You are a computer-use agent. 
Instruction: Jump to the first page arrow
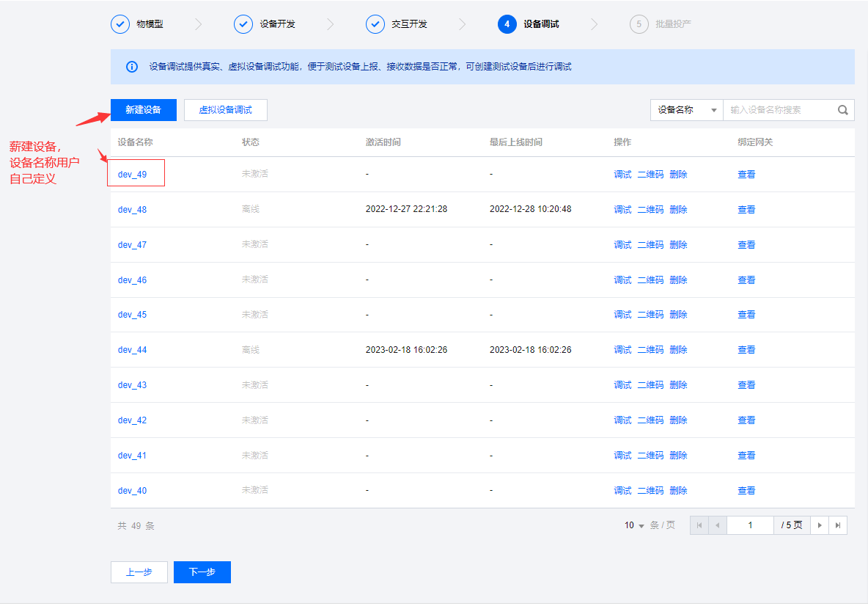point(699,525)
